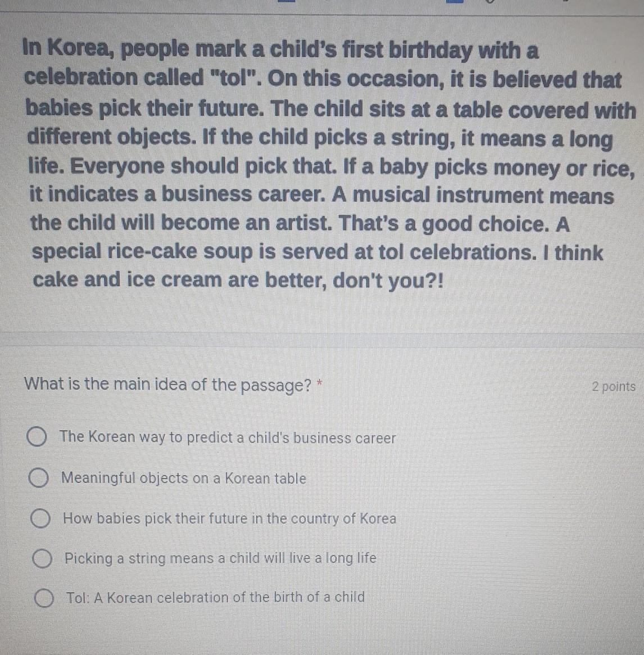
Task: Click the "2 points" label
Action: [614, 387]
